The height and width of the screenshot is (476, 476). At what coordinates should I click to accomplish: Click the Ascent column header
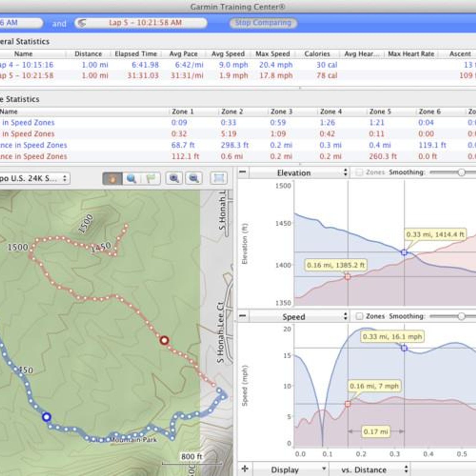[460, 54]
